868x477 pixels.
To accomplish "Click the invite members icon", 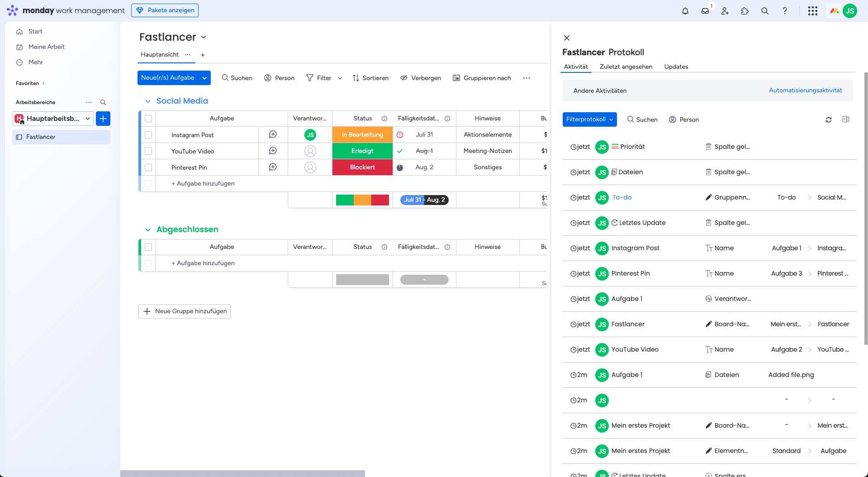I will pos(725,11).
